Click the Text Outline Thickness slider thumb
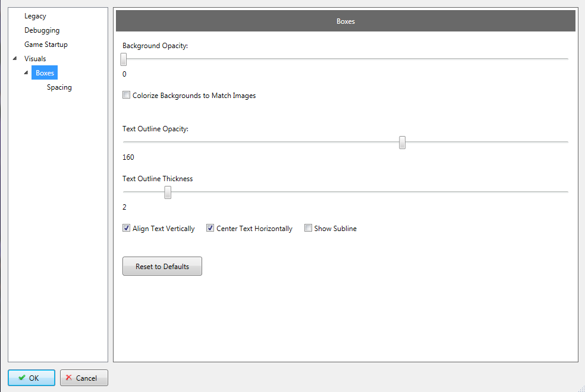The image size is (585, 392). (x=168, y=192)
